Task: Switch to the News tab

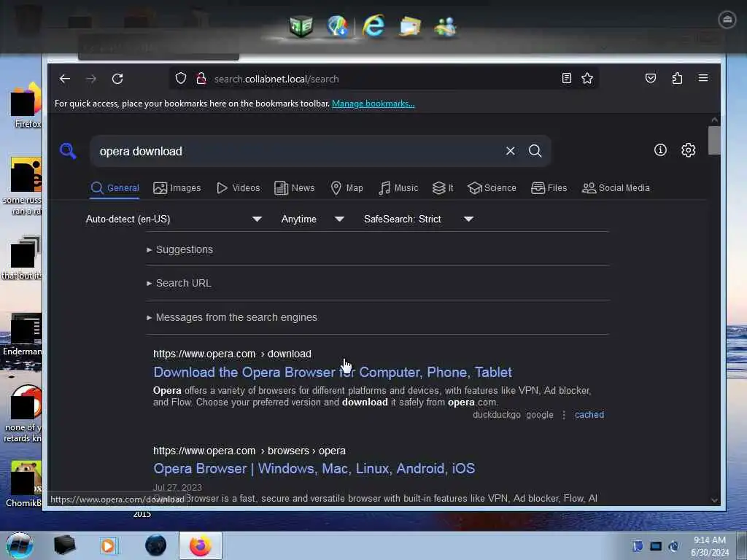Action: 295,187
